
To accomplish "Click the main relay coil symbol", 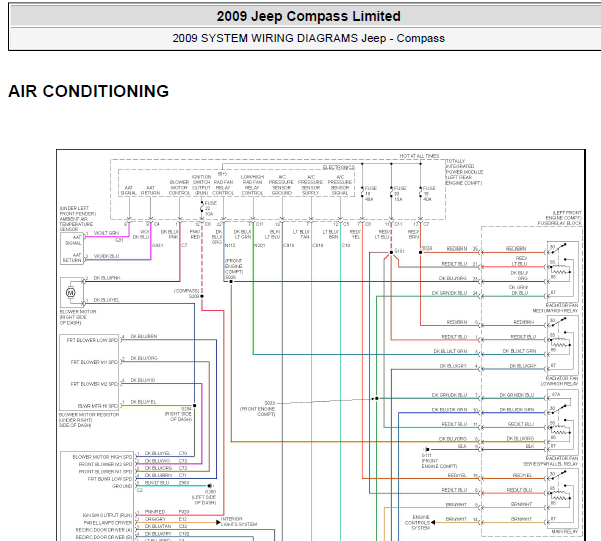I will click(560, 495).
